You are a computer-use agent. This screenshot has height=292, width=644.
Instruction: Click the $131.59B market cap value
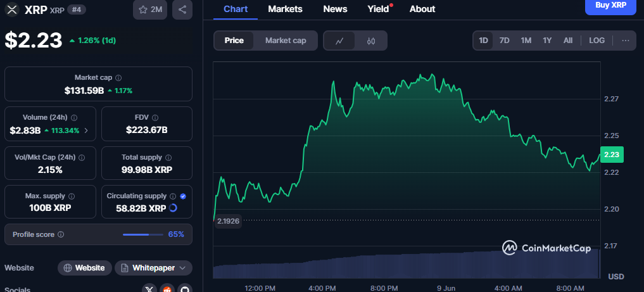[84, 91]
